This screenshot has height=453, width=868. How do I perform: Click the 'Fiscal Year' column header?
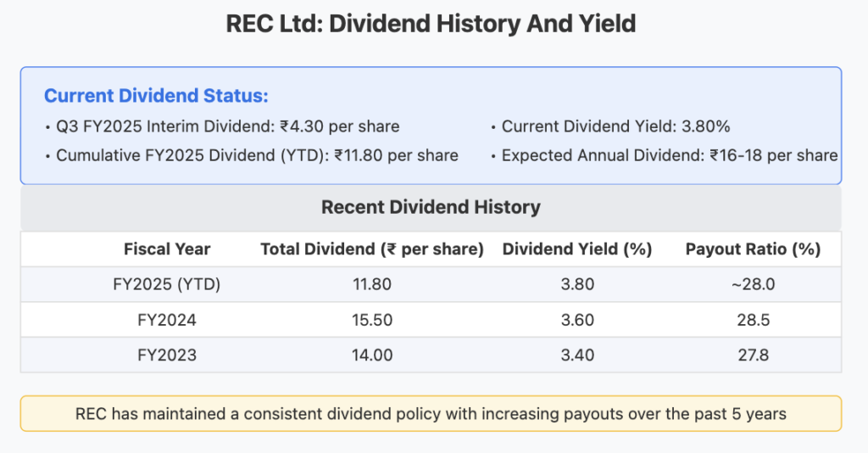167,249
